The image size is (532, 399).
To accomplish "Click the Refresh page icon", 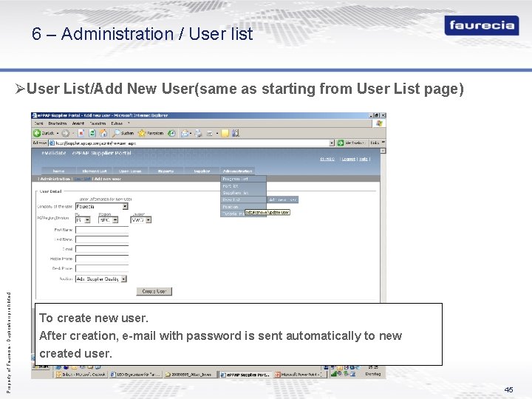I will (x=92, y=133).
